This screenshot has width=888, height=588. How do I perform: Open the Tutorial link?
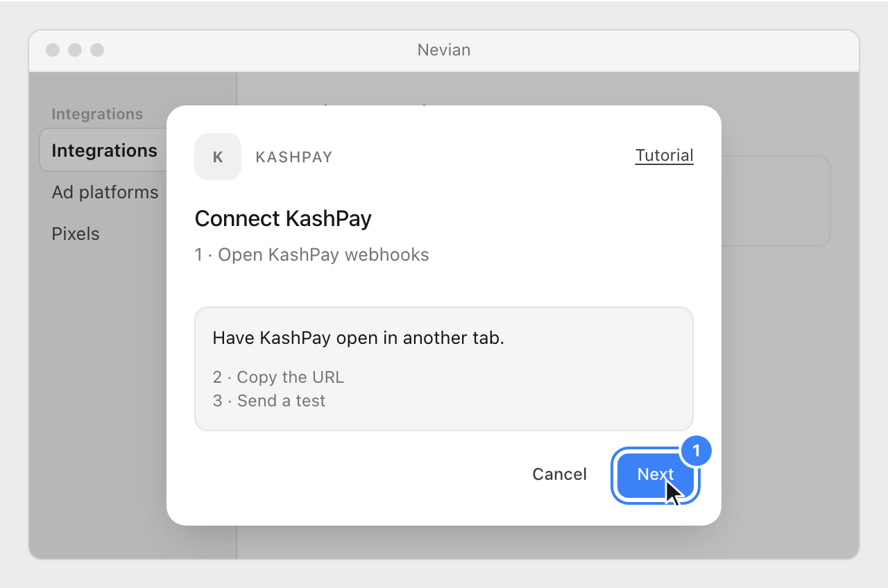click(x=664, y=155)
